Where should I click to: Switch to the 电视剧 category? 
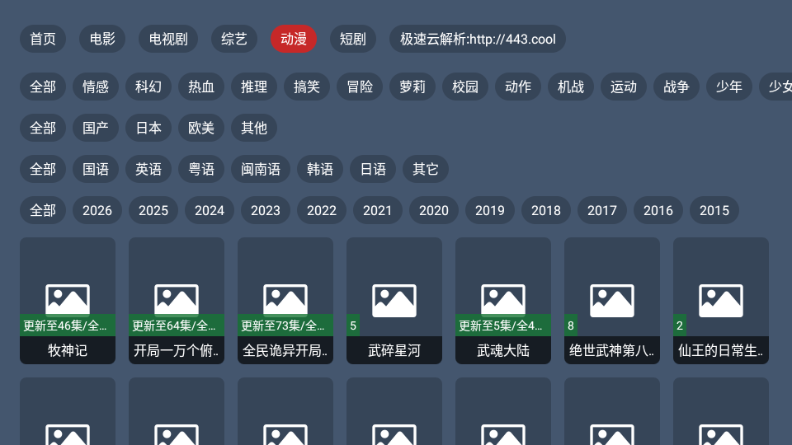168,39
